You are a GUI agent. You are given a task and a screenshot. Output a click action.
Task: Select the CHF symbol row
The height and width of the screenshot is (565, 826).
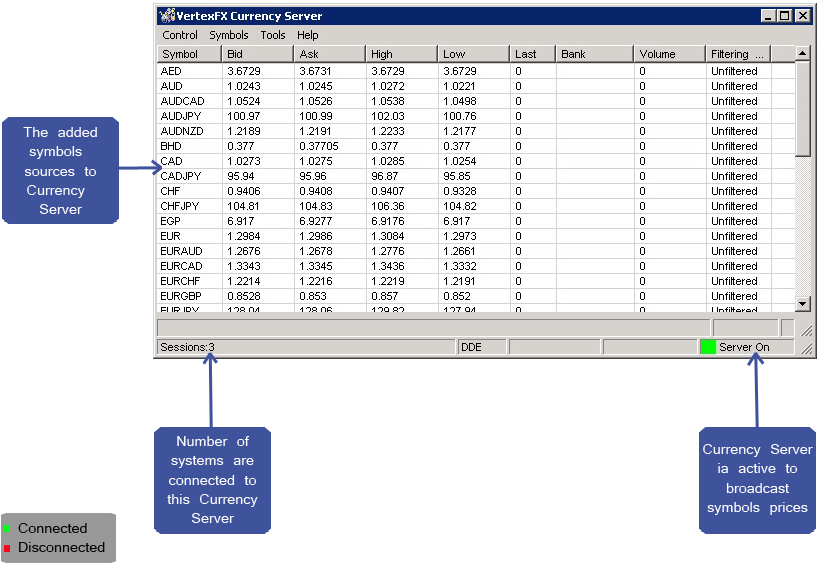point(476,191)
